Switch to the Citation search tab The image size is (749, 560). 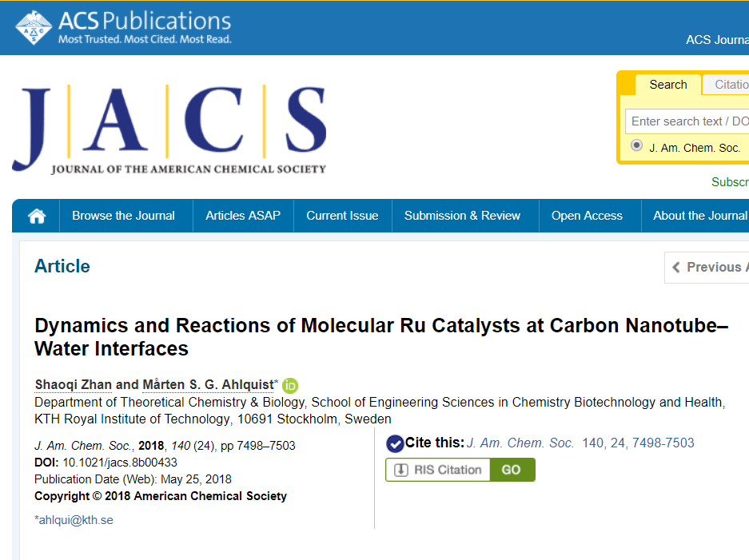(726, 85)
